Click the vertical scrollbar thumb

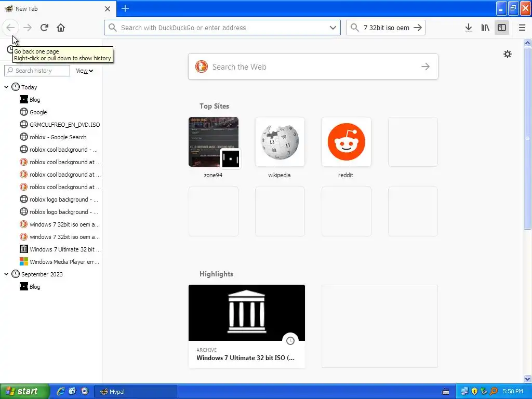point(527,138)
